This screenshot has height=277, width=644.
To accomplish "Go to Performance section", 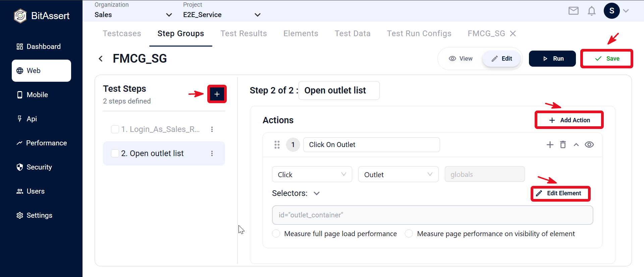I will click(41, 143).
